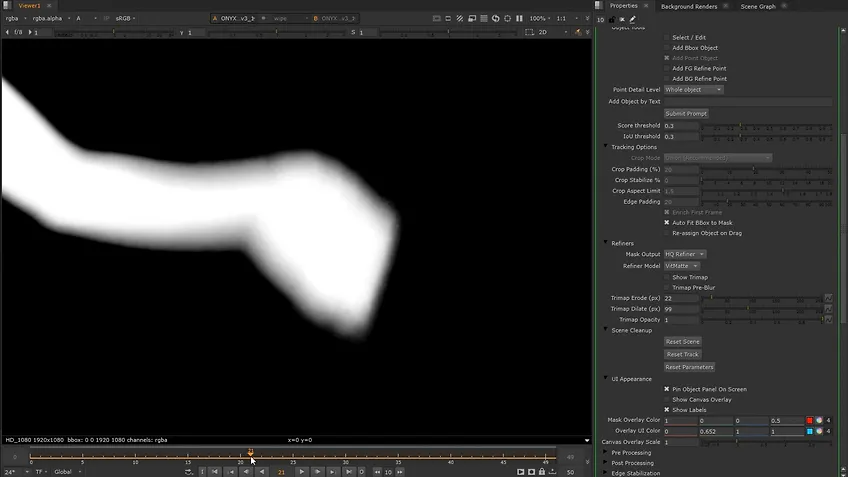The image size is (848, 477).
Task: Open the 2D view mode dropdown
Action: pos(553,32)
